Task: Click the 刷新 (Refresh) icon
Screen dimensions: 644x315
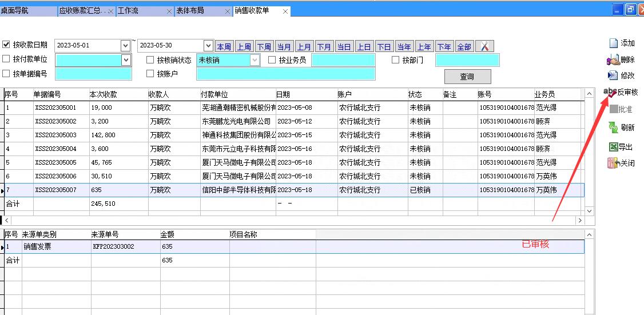Action: pyautogui.click(x=613, y=127)
